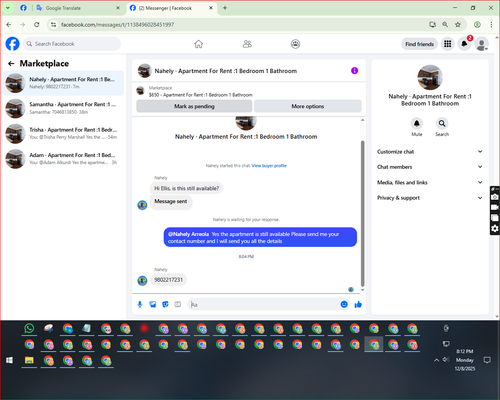Open File Explorer from the taskbar
500x400 pixels.
[29, 360]
